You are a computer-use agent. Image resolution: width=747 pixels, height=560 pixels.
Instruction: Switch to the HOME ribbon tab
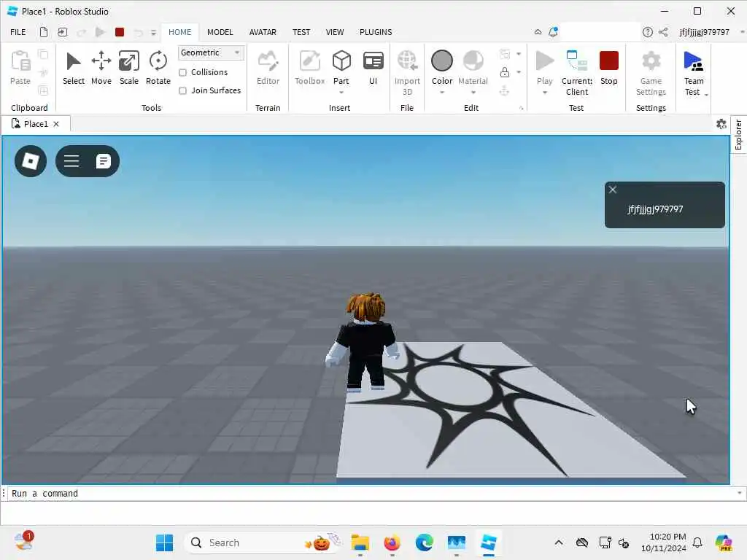pyautogui.click(x=179, y=32)
